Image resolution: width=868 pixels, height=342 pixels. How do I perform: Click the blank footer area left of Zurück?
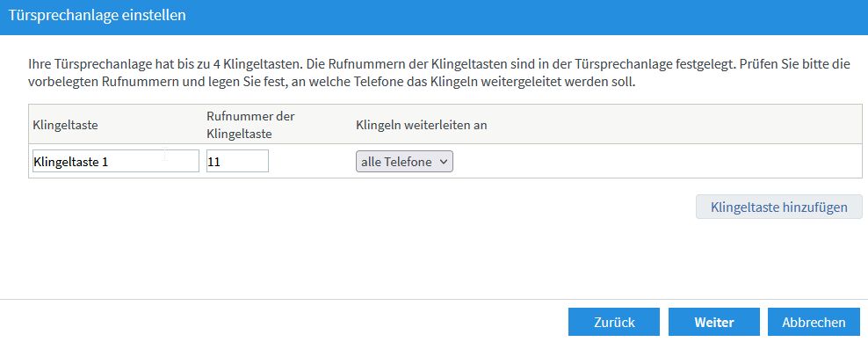(x=282, y=322)
